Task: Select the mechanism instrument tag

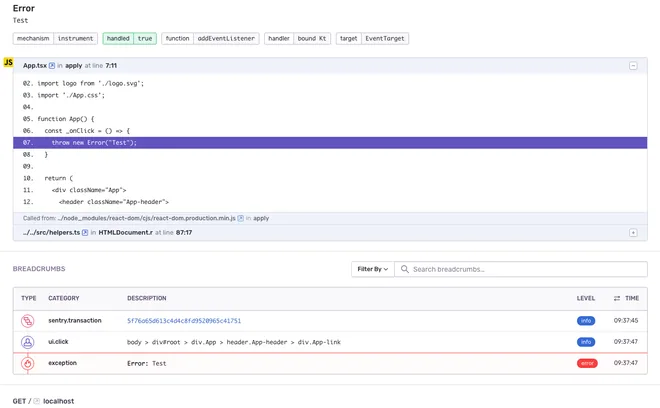Action: 55,38
